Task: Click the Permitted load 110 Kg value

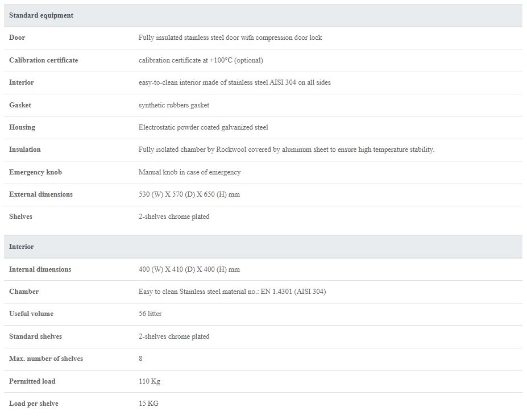Action: (x=149, y=381)
